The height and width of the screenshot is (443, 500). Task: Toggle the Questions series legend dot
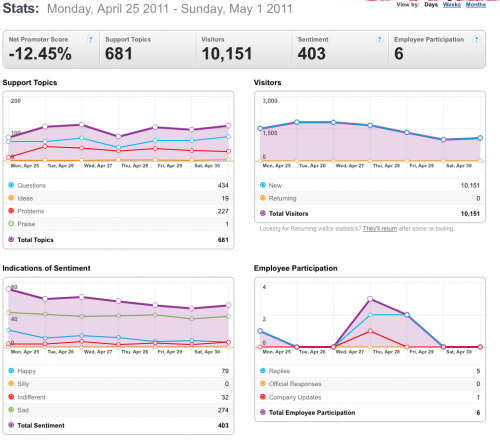pos(11,185)
